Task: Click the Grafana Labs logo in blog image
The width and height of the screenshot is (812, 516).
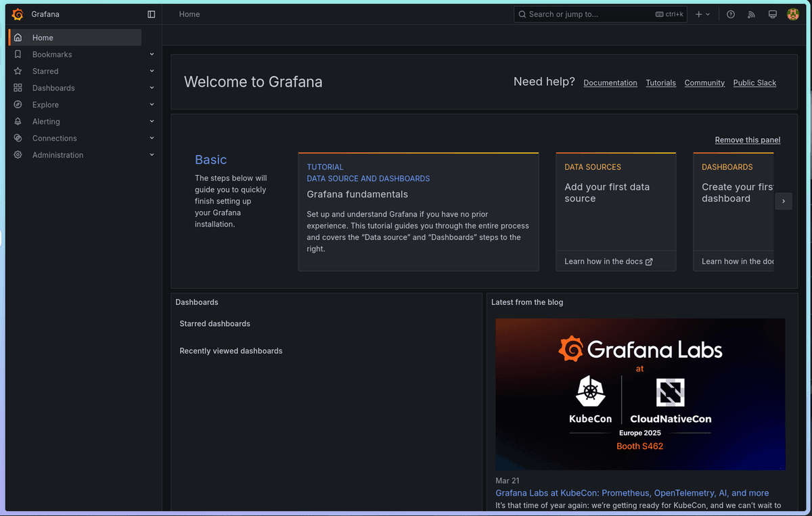Action: [640, 350]
